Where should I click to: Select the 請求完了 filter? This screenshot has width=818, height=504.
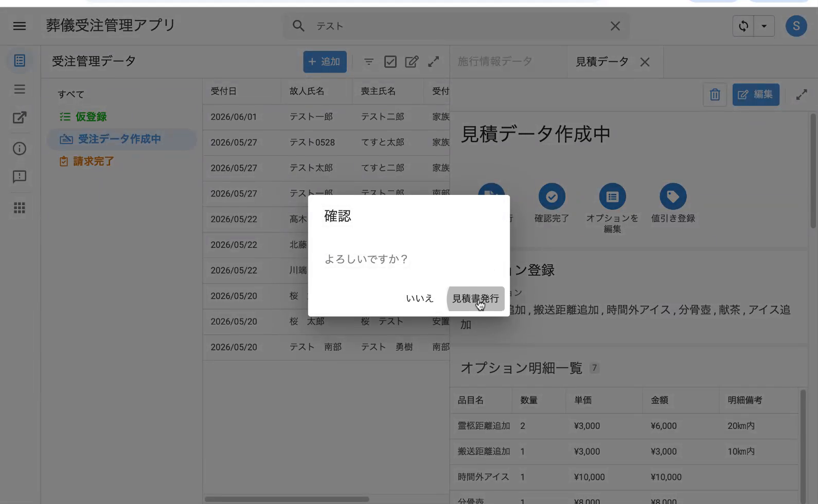(122, 161)
